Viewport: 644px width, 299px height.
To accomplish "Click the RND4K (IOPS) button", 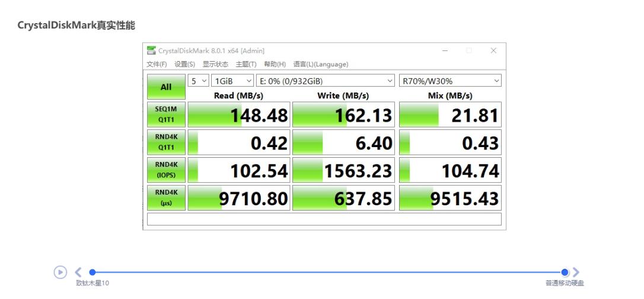I will coord(166,170).
